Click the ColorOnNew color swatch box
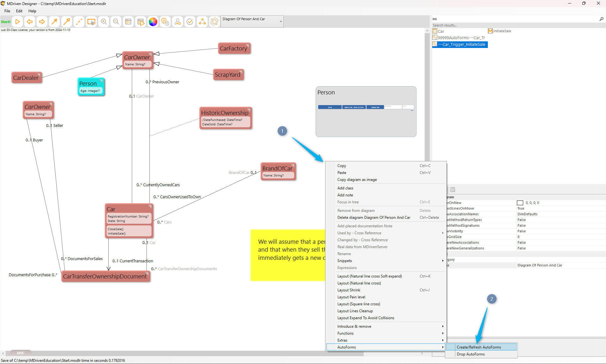606x364 pixels. pos(520,203)
